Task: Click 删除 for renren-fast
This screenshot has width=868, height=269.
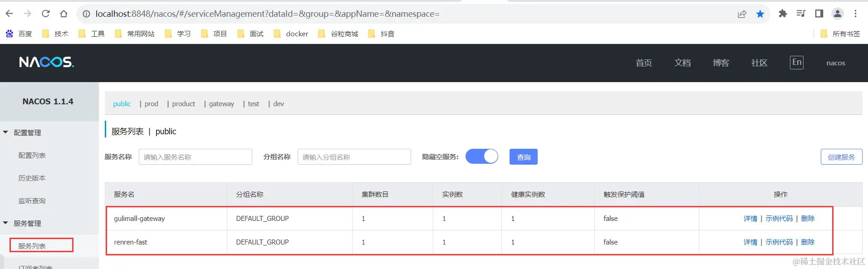Action: [808, 242]
